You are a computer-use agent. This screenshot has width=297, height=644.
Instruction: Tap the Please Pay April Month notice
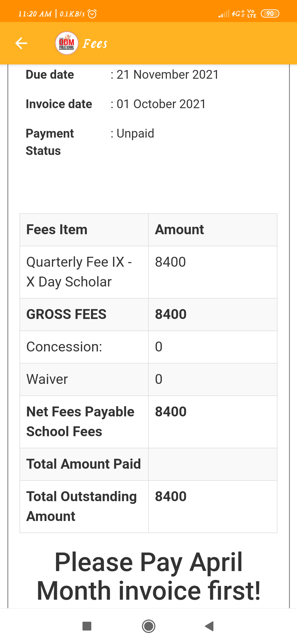148,576
